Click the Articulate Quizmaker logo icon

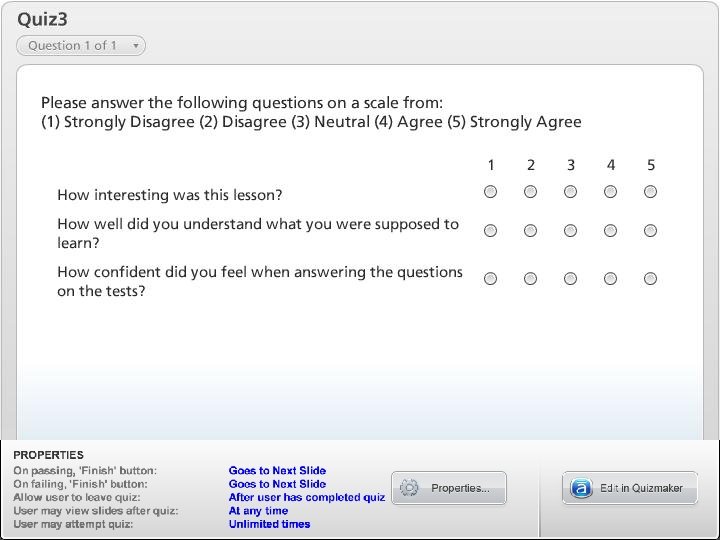coord(581,488)
